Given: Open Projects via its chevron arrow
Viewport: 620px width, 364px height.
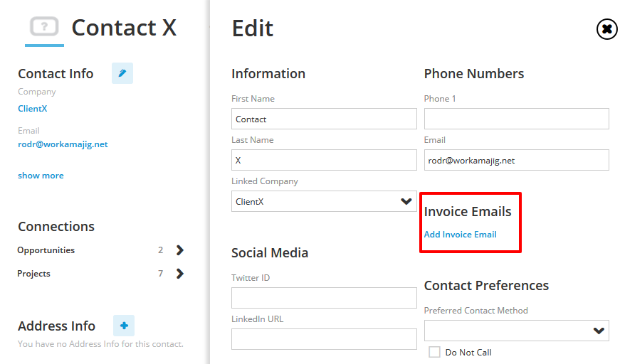Looking at the screenshot, I should 180,274.
